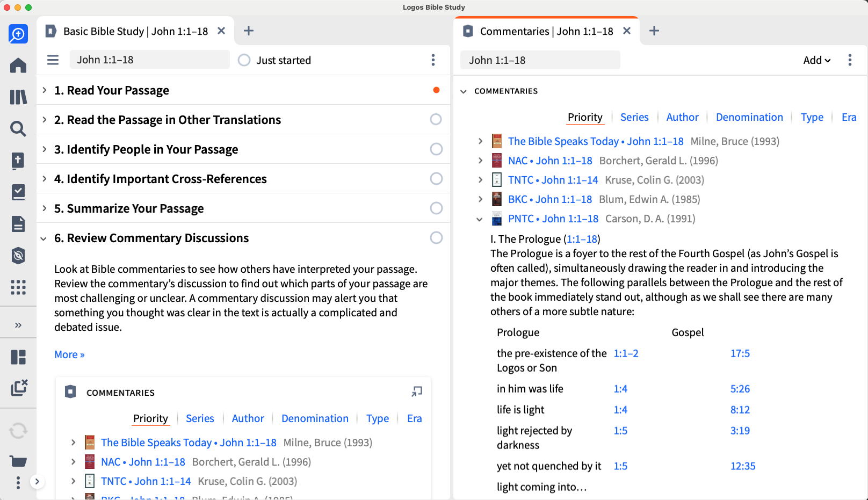
Task: Expand '1. Read Your Passage' step
Action: (x=45, y=90)
